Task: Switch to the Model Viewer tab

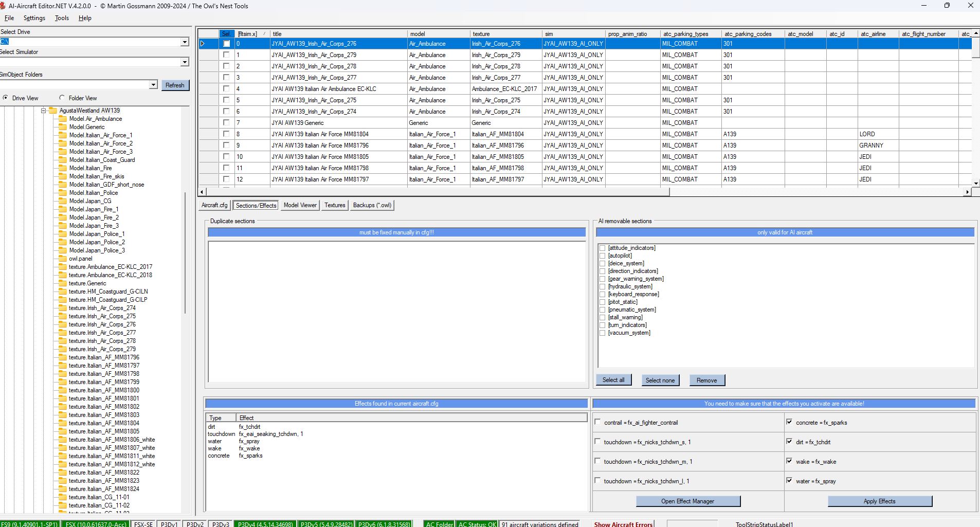Action: (300, 205)
